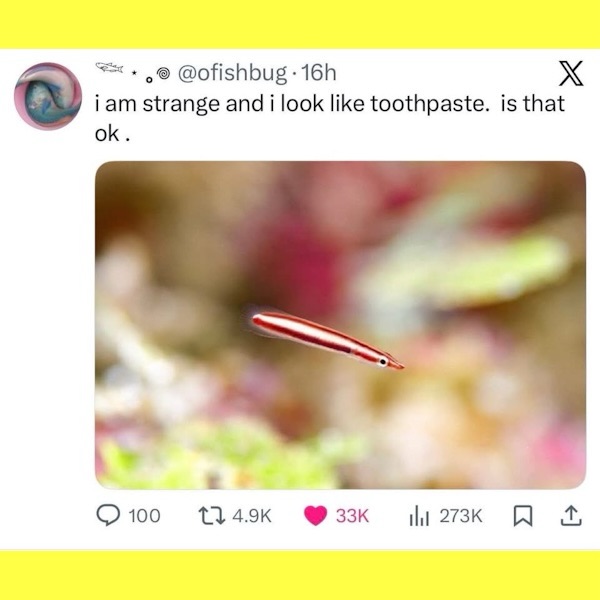Open the blurred aquarium photo attachment

click(341, 325)
